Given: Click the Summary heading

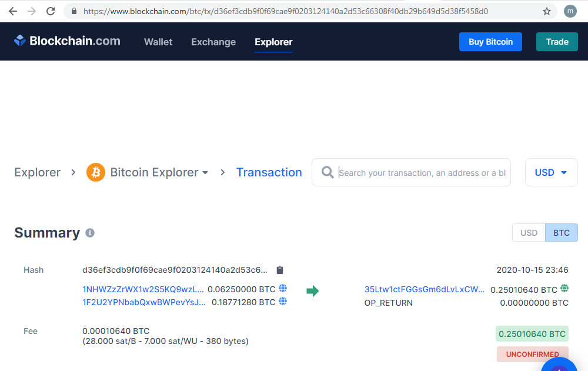Looking at the screenshot, I should click(47, 233).
